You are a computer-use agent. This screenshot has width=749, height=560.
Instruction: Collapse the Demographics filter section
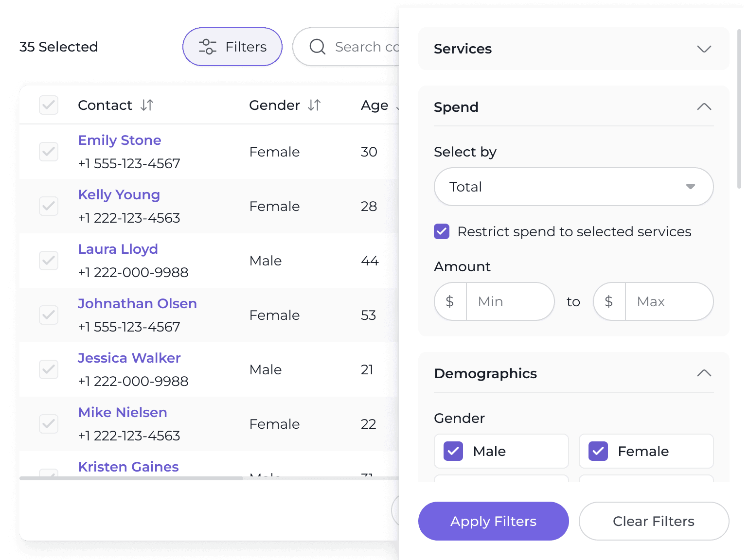(704, 373)
